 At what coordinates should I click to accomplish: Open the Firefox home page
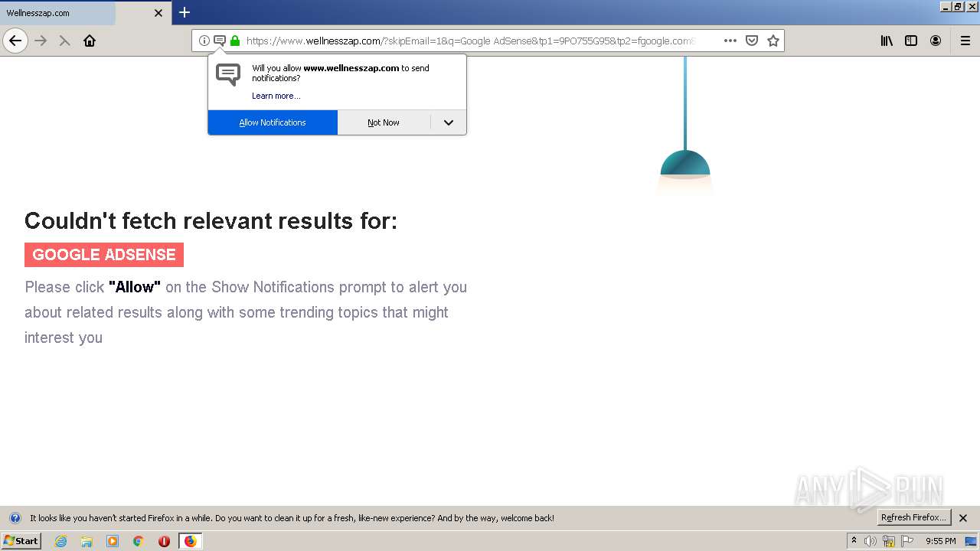90,41
